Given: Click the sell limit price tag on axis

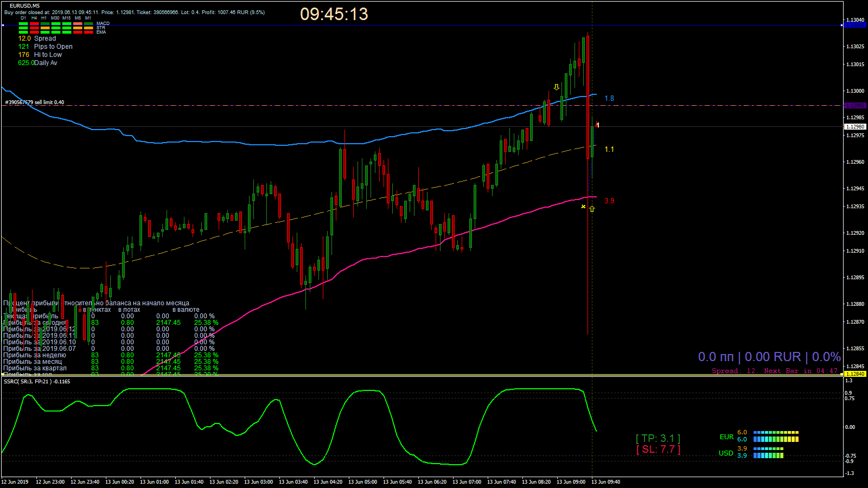Looking at the screenshot, I should point(855,106).
